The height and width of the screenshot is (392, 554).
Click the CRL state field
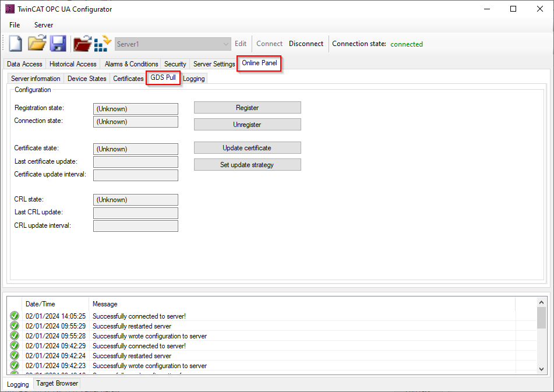(x=136, y=200)
